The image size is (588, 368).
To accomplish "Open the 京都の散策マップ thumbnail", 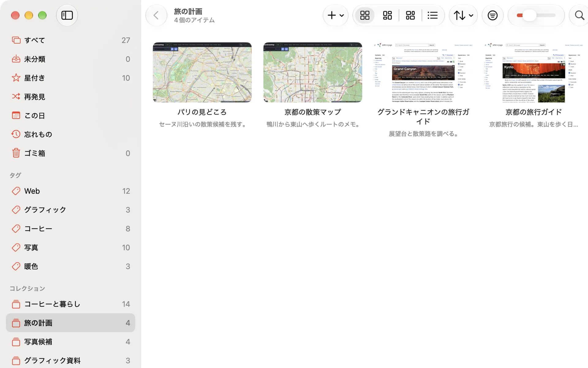I will 313,72.
